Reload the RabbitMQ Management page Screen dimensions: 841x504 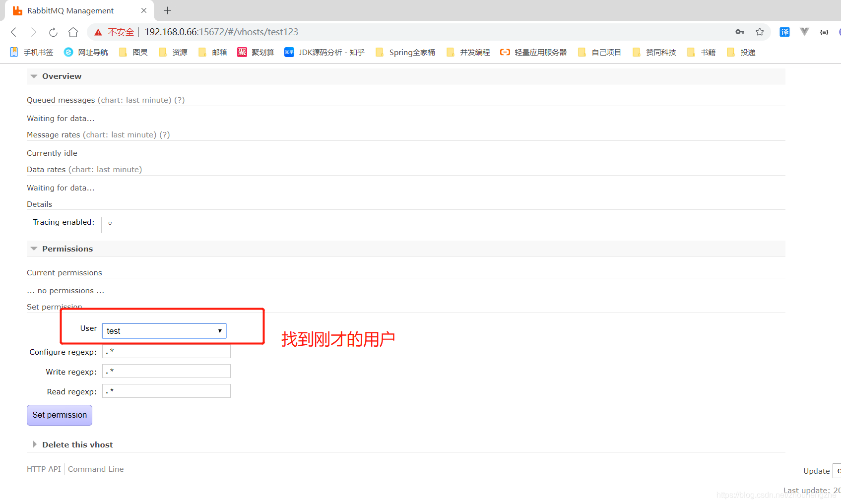tap(53, 32)
